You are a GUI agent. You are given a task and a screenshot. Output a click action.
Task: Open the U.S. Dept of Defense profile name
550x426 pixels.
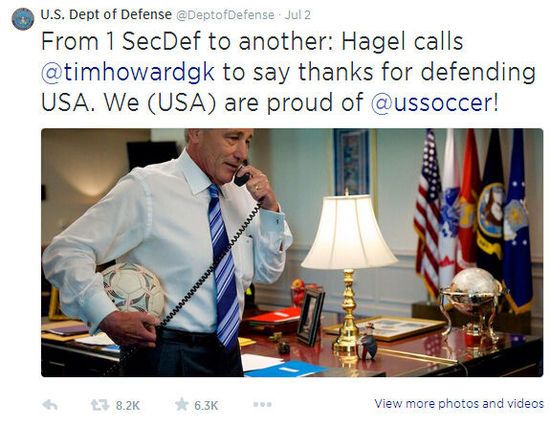pos(106,14)
